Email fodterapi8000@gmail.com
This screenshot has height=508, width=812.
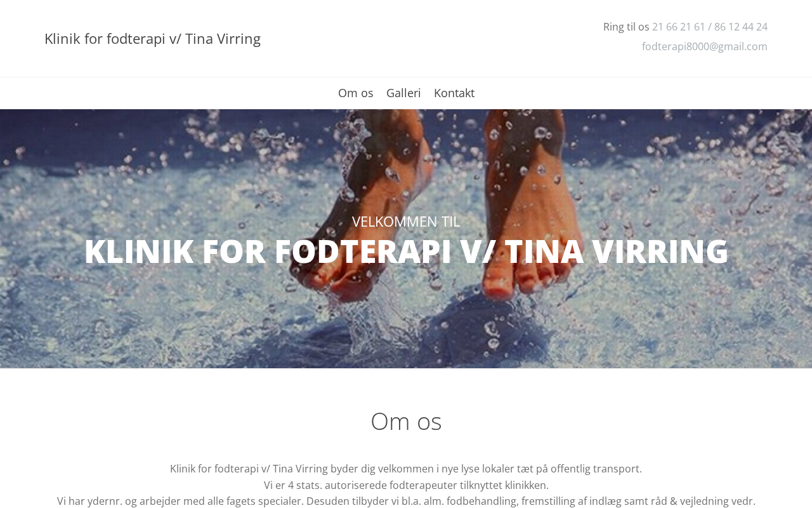pyautogui.click(x=705, y=46)
